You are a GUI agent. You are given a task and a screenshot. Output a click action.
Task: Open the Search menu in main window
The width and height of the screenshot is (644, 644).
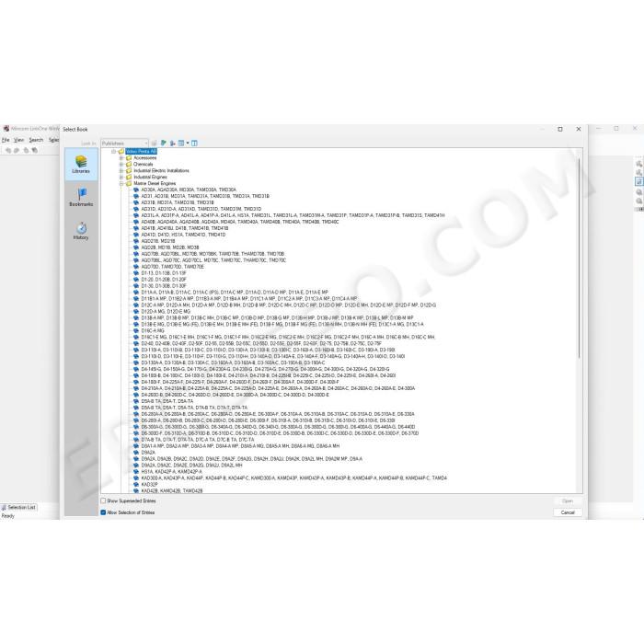(x=36, y=140)
